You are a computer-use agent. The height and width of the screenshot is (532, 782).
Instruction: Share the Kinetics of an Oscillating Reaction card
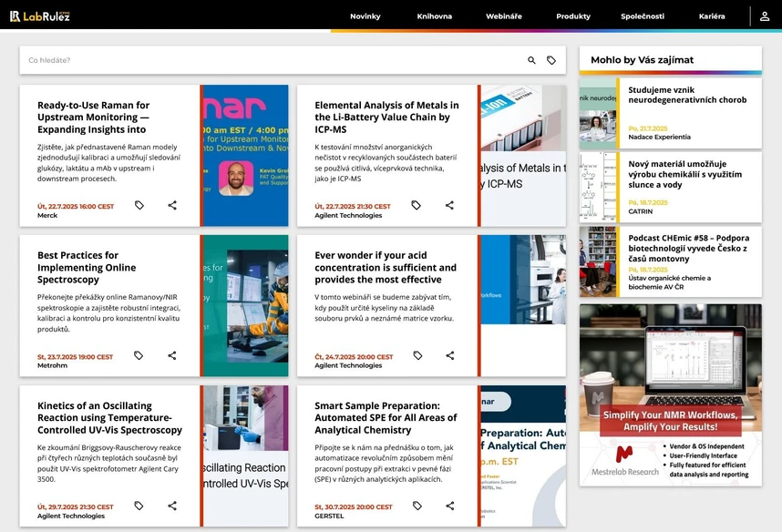[x=172, y=506]
